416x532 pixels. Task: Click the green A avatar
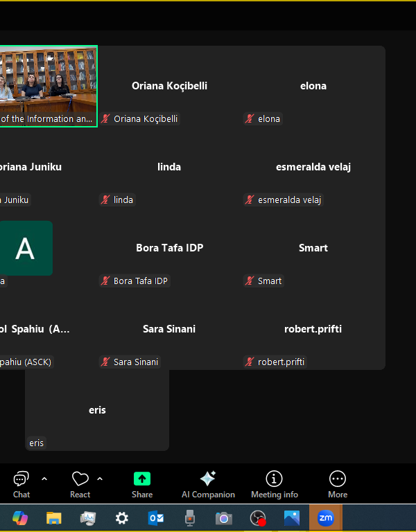coord(25,248)
